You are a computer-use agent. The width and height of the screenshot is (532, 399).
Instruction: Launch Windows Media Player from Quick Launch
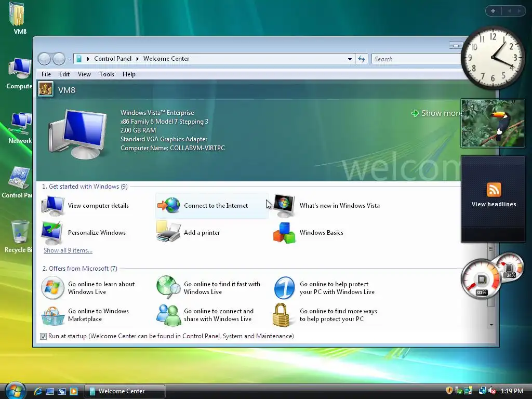(x=74, y=391)
